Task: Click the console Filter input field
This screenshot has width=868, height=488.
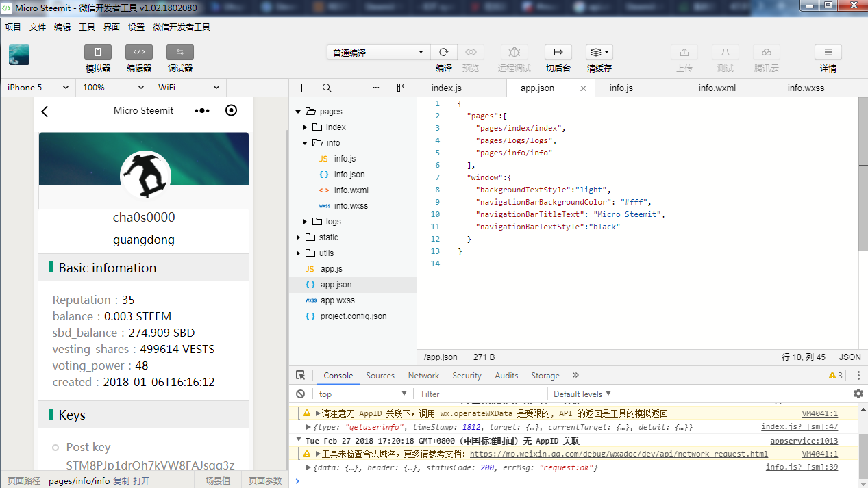Action: click(483, 394)
